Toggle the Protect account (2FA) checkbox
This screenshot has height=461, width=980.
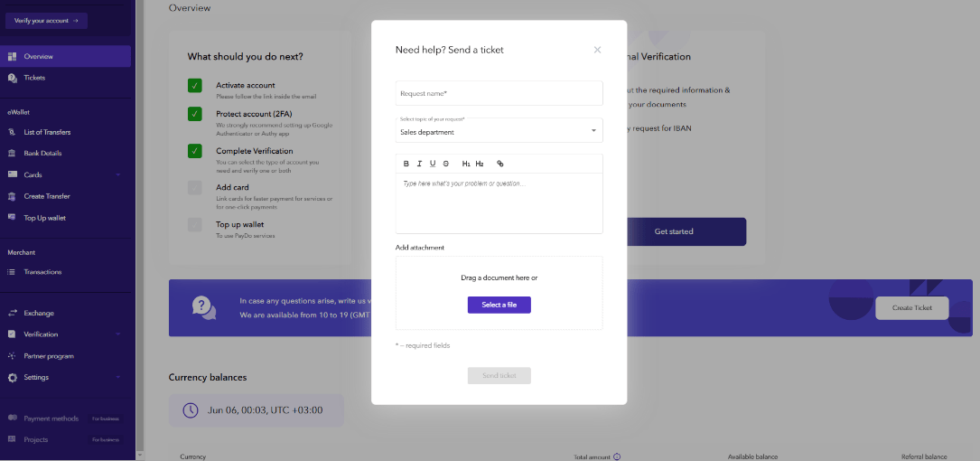click(195, 114)
